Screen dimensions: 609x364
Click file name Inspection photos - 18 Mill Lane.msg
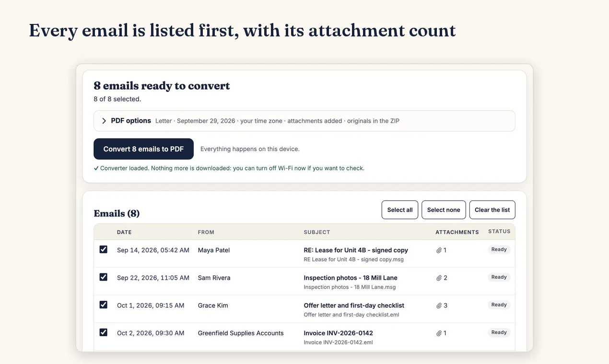(x=350, y=287)
